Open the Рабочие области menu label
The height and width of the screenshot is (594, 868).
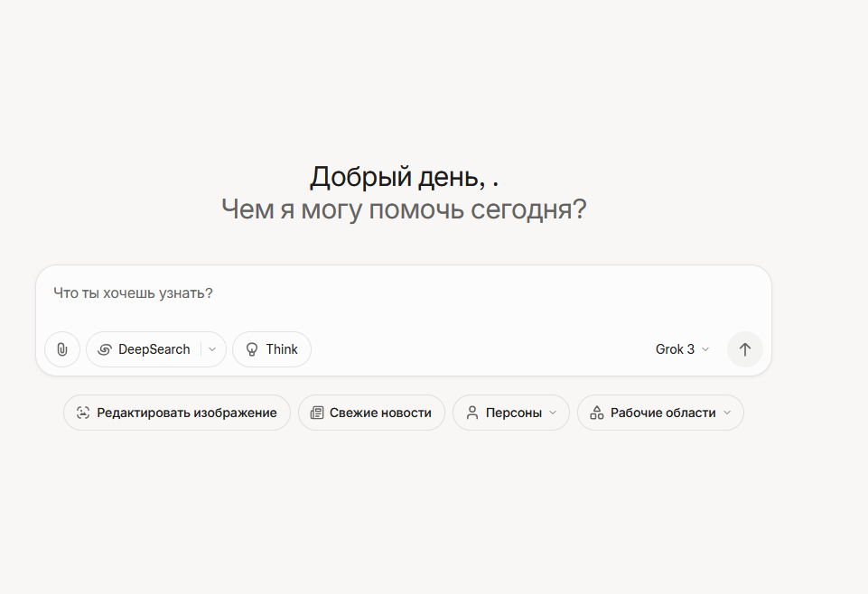point(663,413)
